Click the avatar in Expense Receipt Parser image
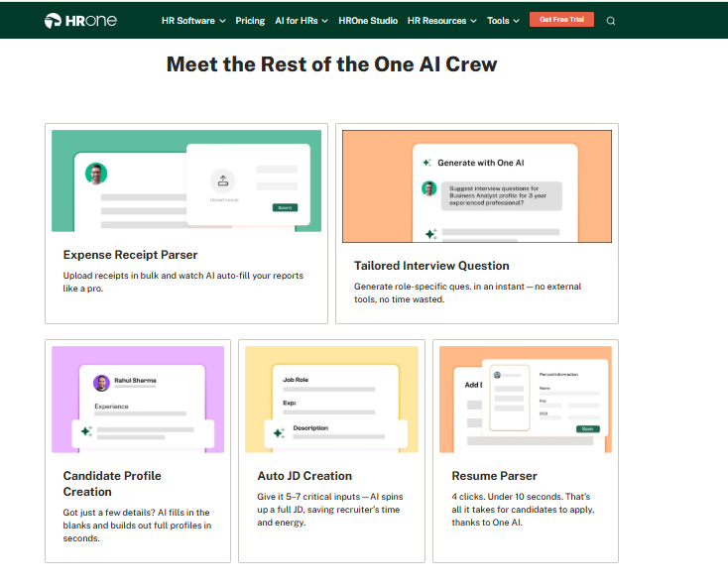 tap(96, 174)
